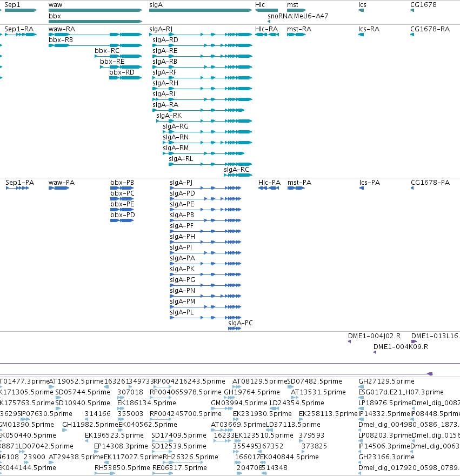This screenshot has width=460, height=476.
Task: Click transcript slgA-RF
Action: [x=202, y=78]
